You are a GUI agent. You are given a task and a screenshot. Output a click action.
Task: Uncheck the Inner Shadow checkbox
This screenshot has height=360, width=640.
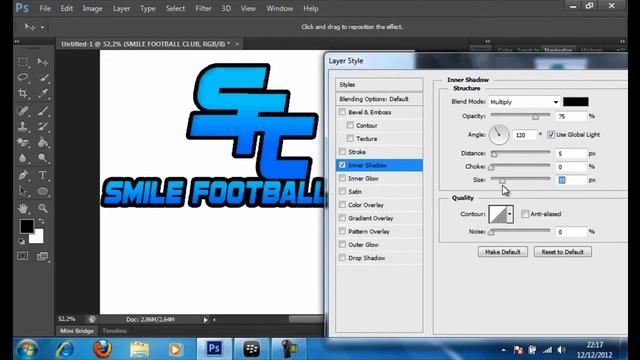(x=342, y=165)
